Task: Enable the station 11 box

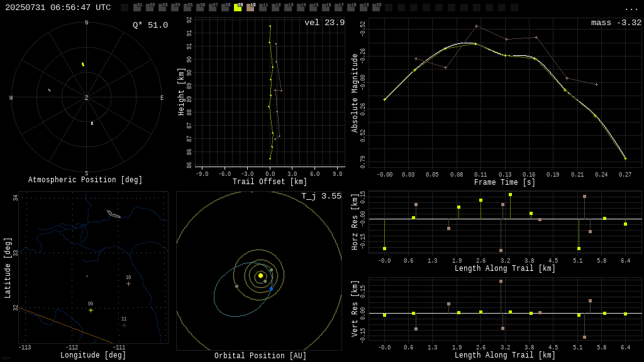Action: 264,8
